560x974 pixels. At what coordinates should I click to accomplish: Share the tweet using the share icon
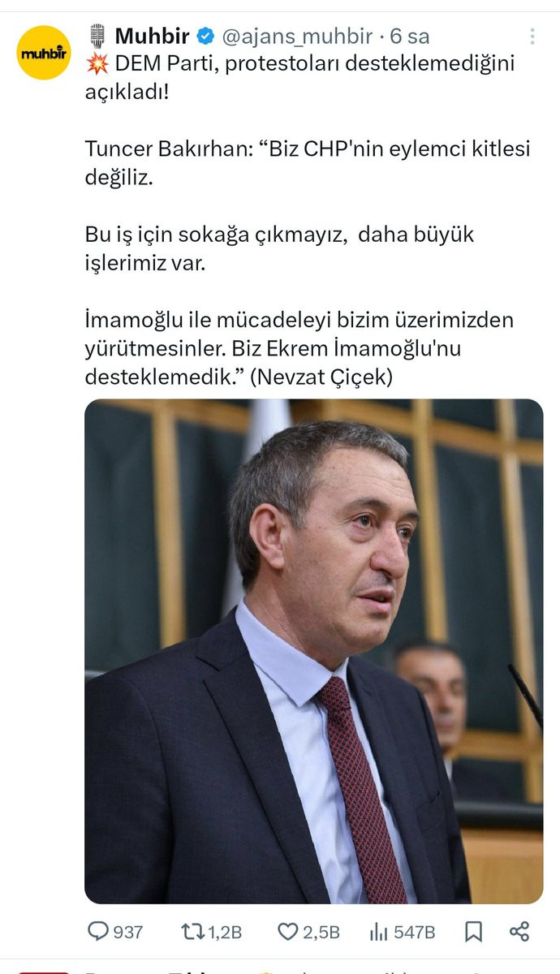(x=519, y=932)
